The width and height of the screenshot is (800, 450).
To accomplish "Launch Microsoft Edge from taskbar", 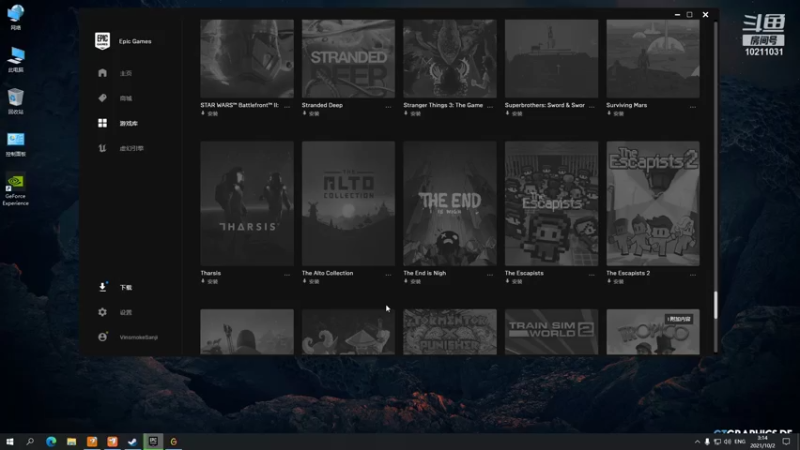I will (51, 441).
